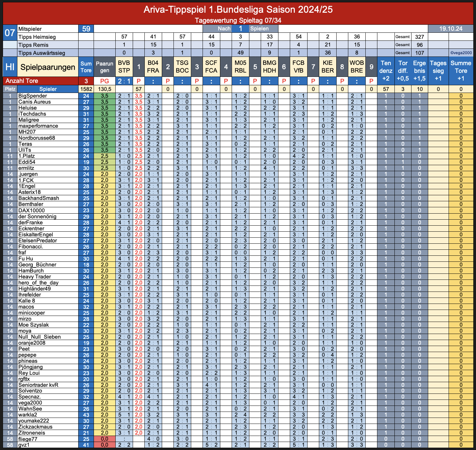Image resolution: width=476 pixels, height=450 pixels.
Task: Select player name 'EiskalterEngel'
Action: (35, 234)
